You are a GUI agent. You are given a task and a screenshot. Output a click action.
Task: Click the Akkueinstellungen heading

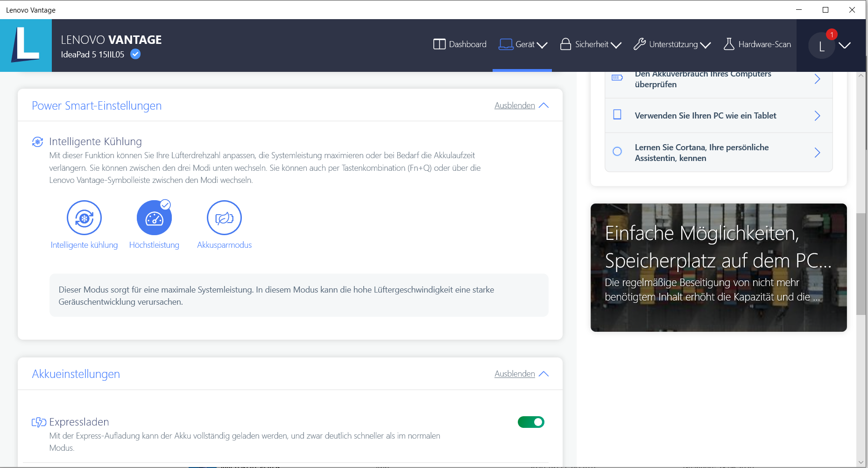[76, 374]
